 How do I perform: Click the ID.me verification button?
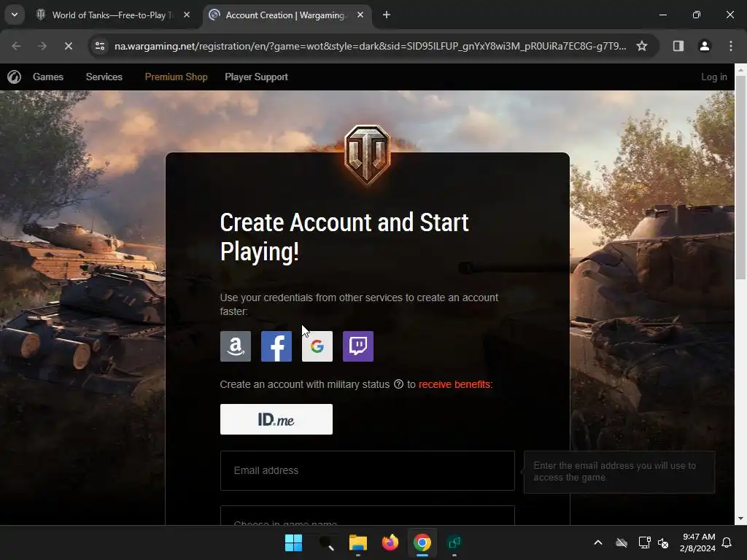(276, 419)
